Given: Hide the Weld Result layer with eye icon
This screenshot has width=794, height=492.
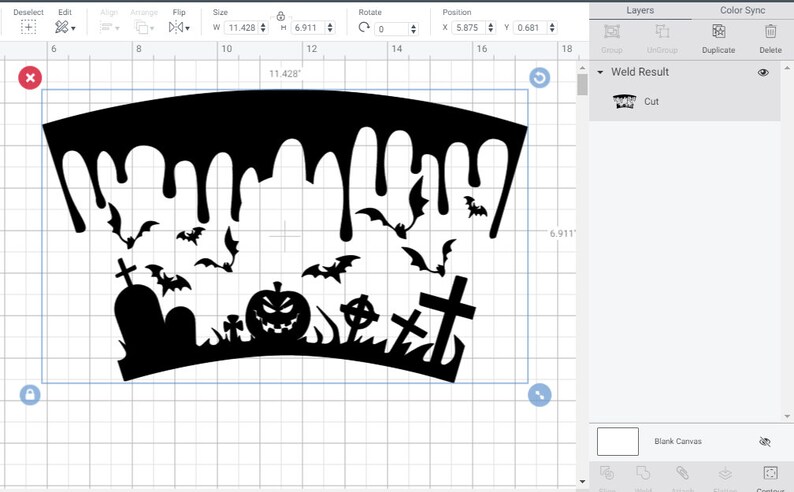Looking at the screenshot, I should [x=763, y=72].
